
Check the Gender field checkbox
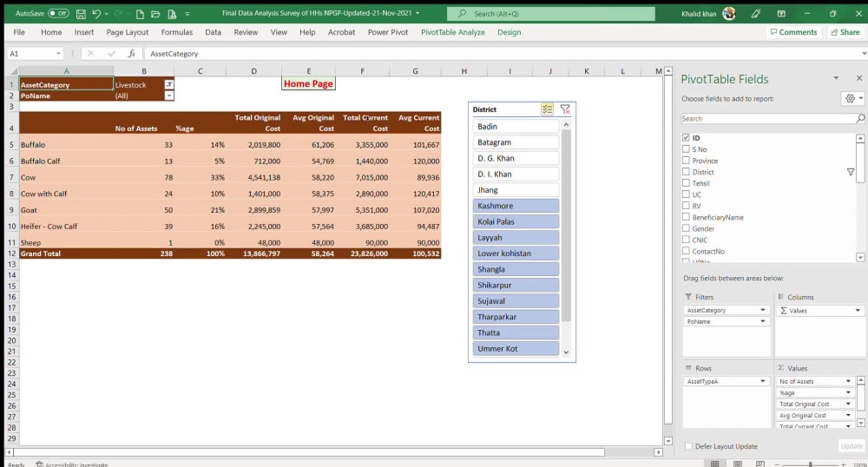coord(686,228)
